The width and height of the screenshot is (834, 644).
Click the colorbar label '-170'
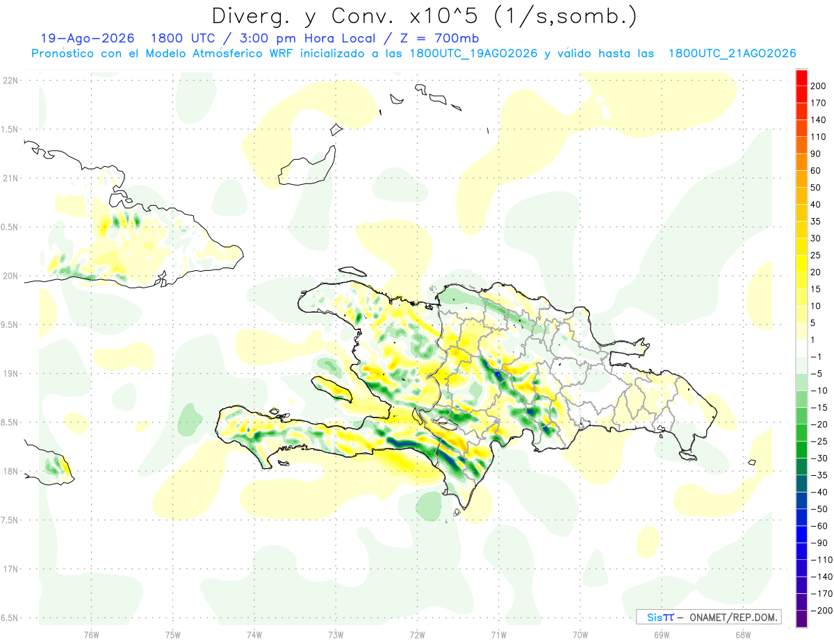pos(820,593)
